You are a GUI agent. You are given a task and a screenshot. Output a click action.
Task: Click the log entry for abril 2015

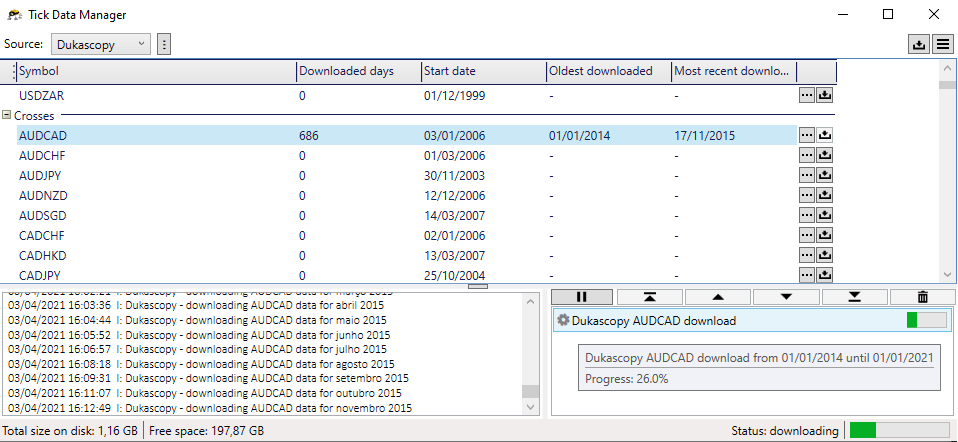196,305
